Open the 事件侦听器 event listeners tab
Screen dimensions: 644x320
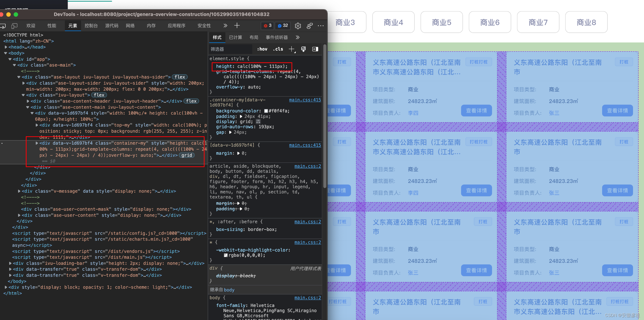pyautogui.click(x=277, y=38)
